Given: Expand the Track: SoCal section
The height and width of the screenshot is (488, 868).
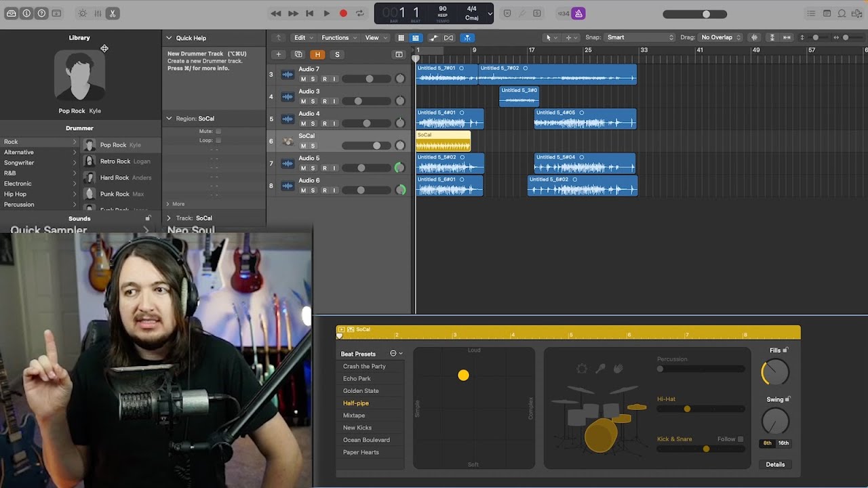Looking at the screenshot, I should tap(170, 218).
